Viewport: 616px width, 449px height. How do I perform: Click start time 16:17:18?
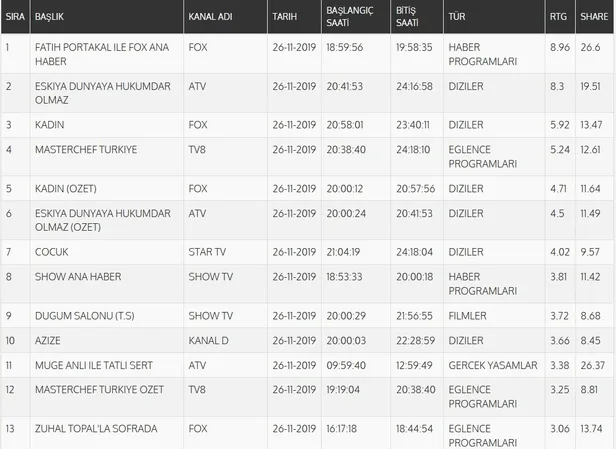coord(341,429)
